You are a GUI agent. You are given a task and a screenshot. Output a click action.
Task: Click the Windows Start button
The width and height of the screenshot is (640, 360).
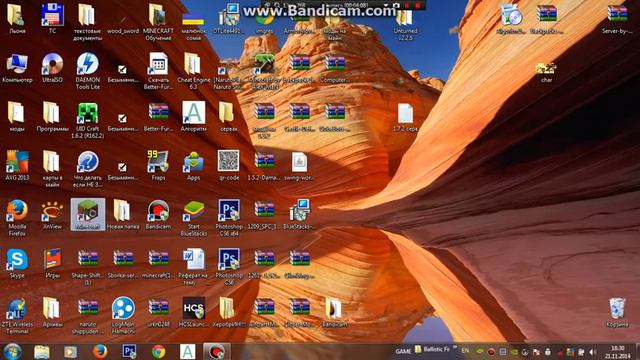(12, 351)
